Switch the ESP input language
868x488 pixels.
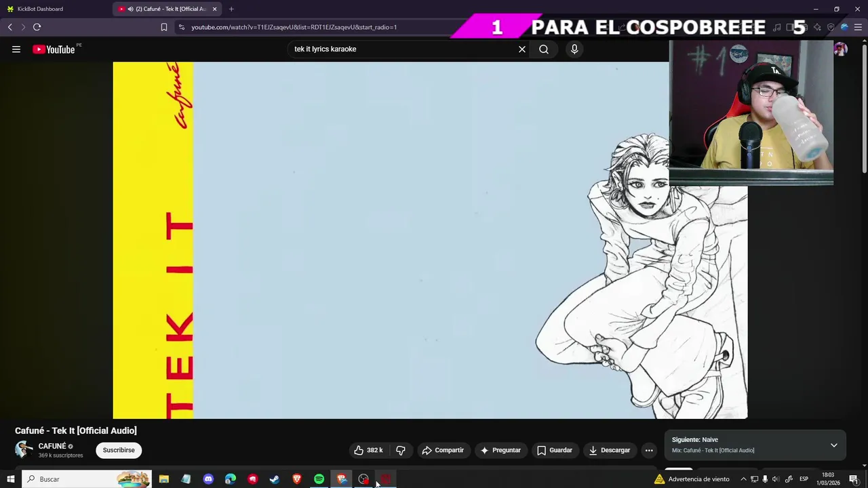804,479
